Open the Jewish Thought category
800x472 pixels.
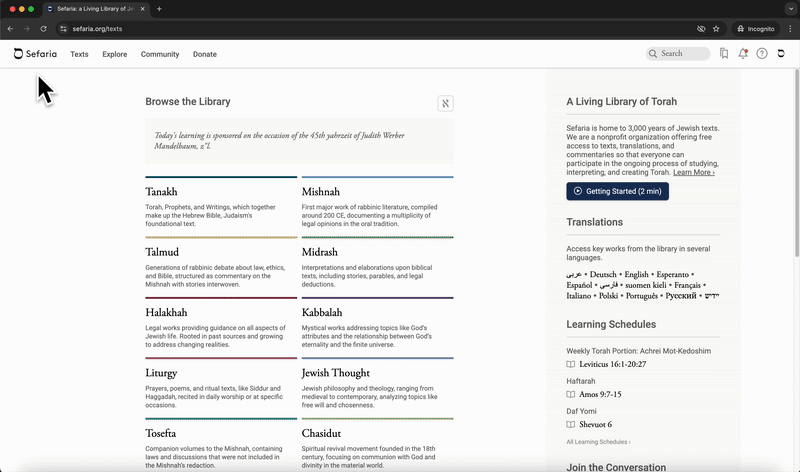point(336,373)
